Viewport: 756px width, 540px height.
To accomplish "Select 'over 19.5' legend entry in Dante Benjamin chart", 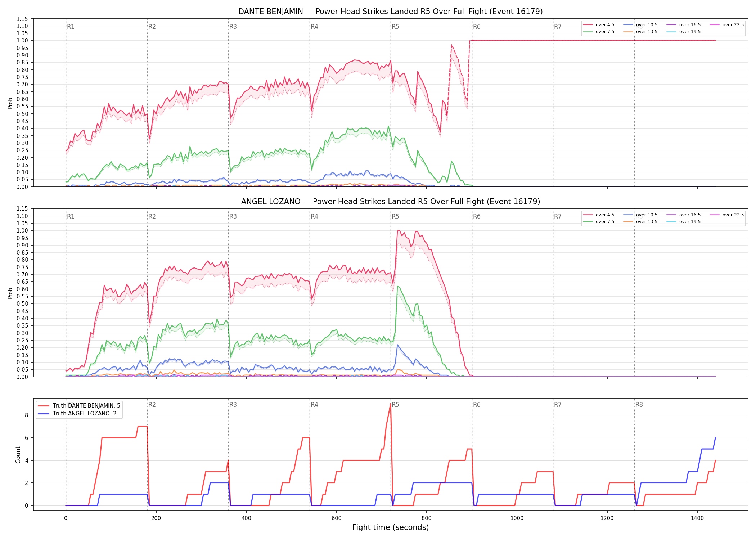I will 684,32.
